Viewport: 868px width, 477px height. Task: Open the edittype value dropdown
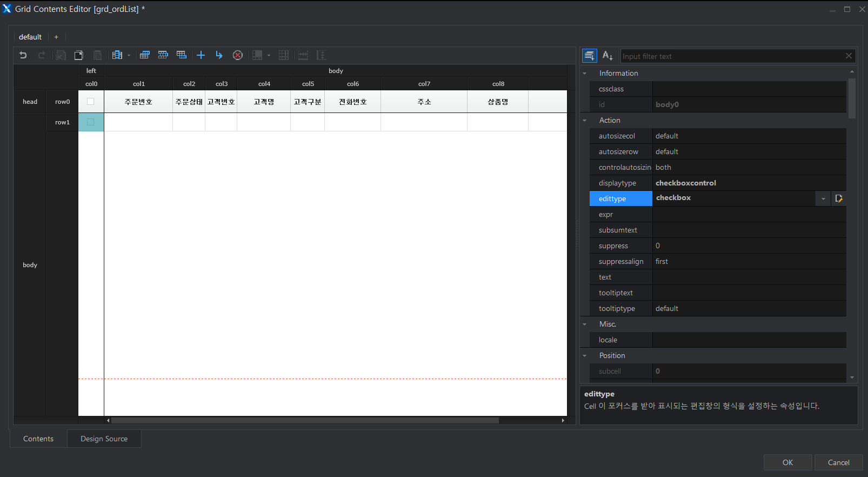pyautogui.click(x=823, y=198)
